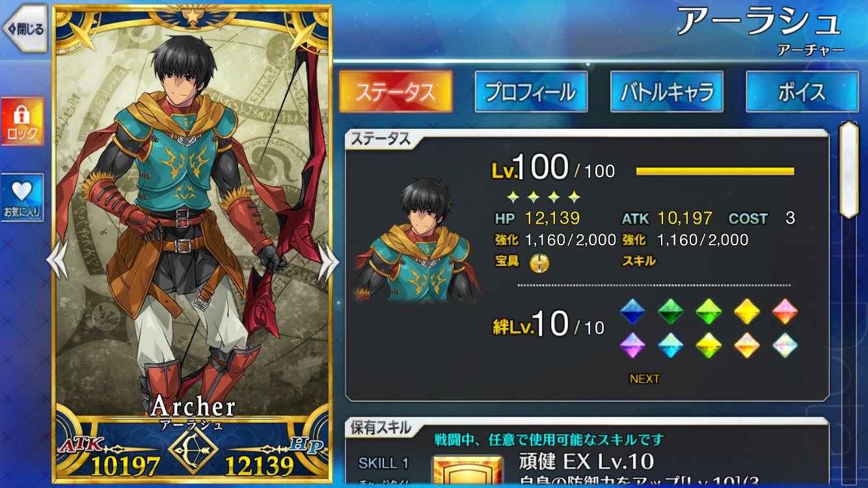Screen dimensions: 868x488
Task: Switch to the プロフィール tab
Action: (531, 91)
